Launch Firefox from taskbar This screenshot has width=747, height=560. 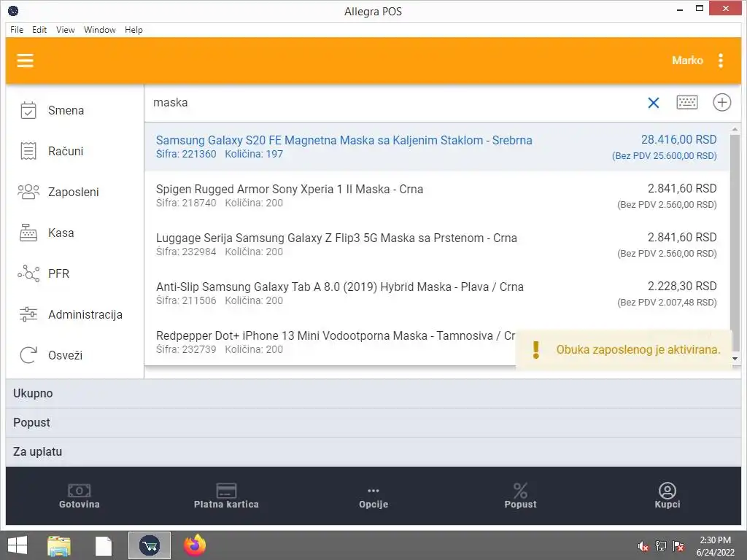[195, 545]
